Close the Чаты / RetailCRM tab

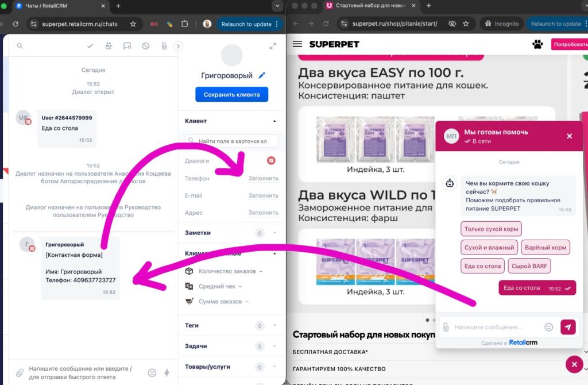click(x=103, y=6)
